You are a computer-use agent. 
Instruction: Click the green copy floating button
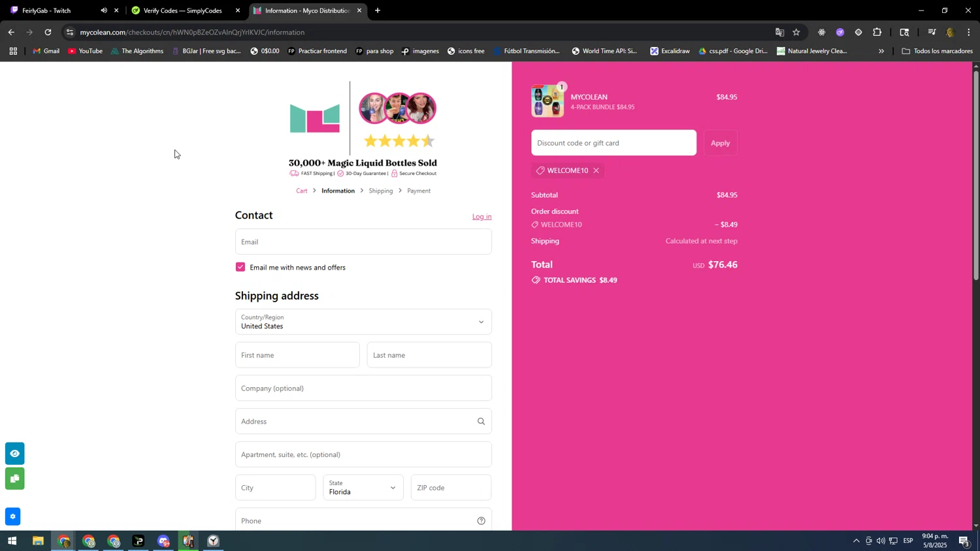coord(14,479)
